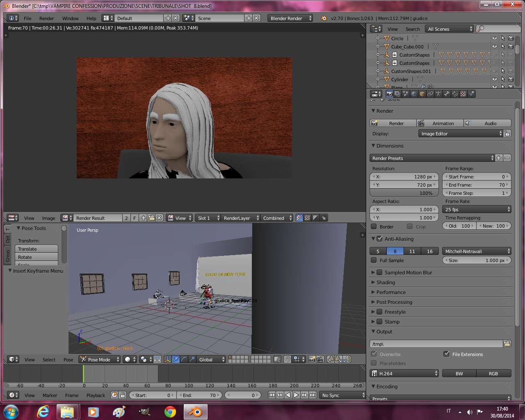525x420 pixels.
Task: Click the Translate button in Pose Tools
Action: [37, 249]
